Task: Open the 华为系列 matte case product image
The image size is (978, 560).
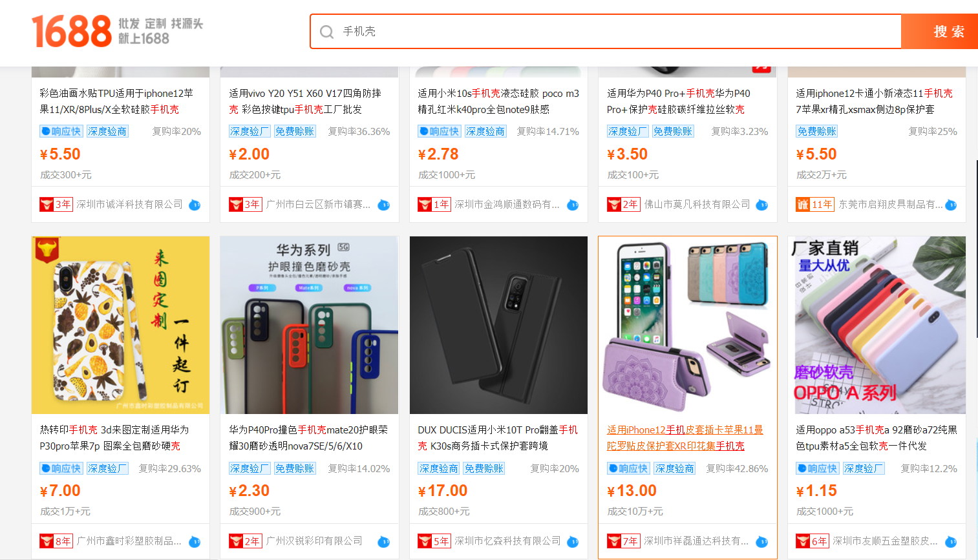Action: [x=309, y=325]
